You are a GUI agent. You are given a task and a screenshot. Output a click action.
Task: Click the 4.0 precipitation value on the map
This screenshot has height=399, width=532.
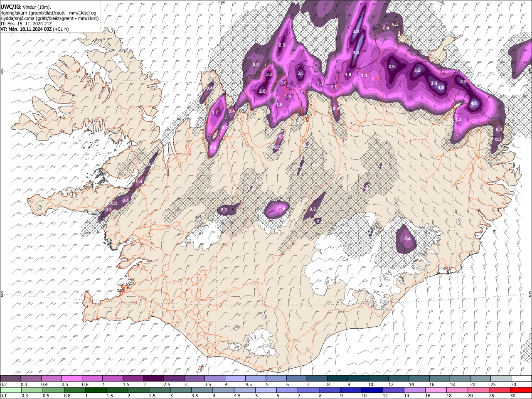pyautogui.click(x=441, y=88)
